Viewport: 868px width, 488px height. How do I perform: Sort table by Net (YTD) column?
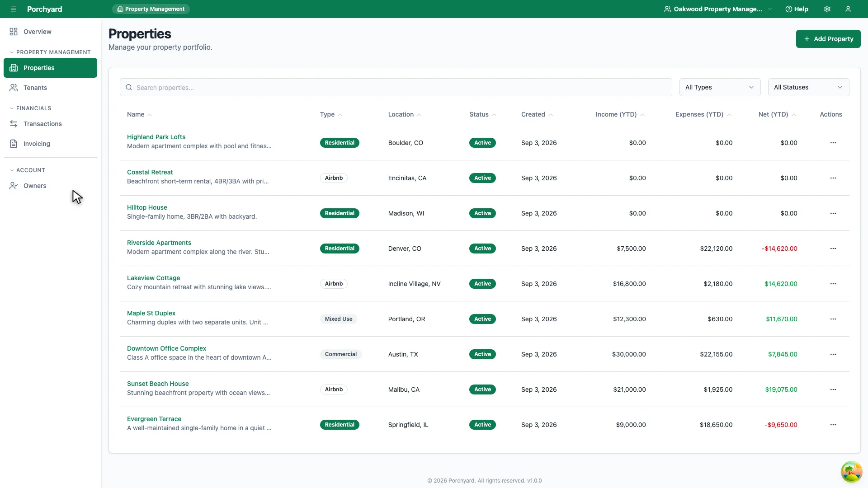[777, 114]
